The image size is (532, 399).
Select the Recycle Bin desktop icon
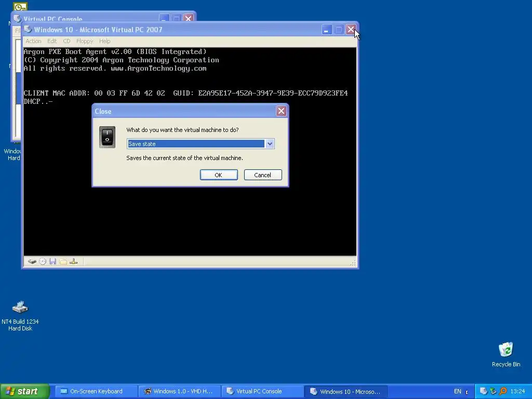(506, 354)
